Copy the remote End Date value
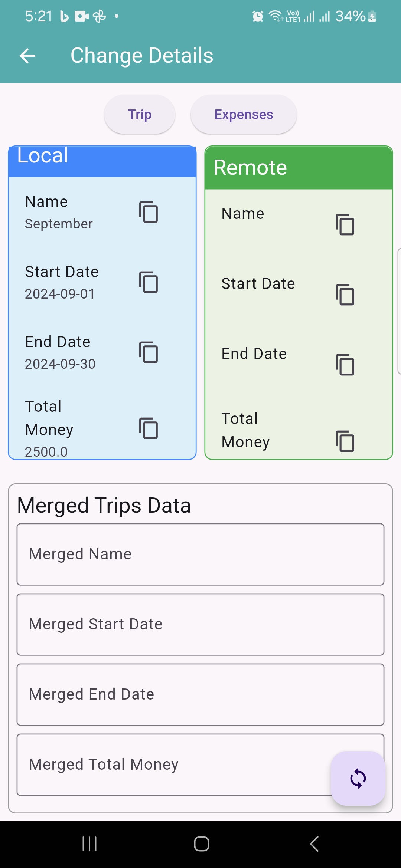Screen dimensions: 401x868 [345, 365]
